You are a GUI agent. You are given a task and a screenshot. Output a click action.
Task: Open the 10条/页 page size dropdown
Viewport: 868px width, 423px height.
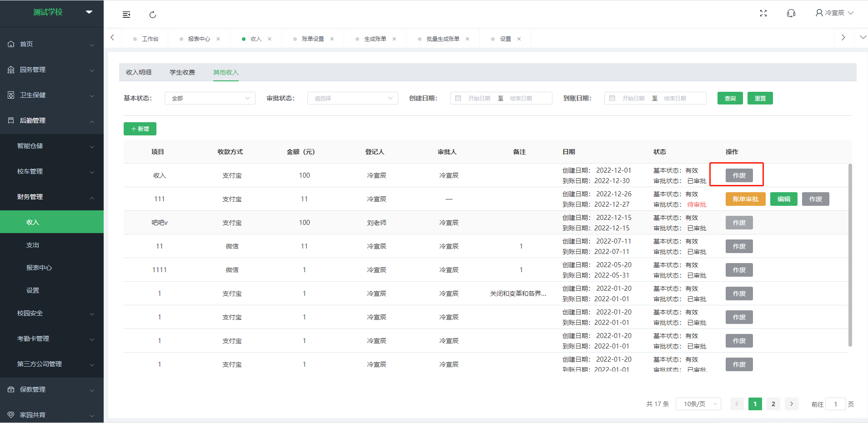click(x=698, y=404)
